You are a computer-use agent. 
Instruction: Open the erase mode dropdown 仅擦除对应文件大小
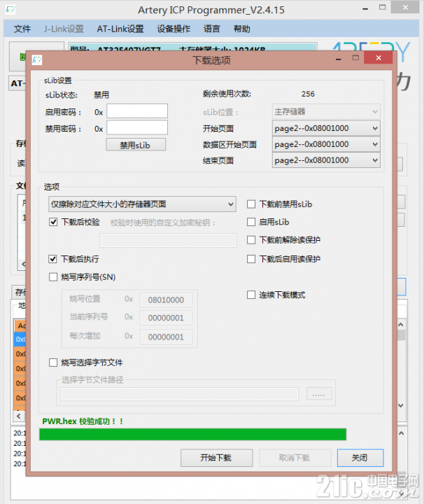142,204
